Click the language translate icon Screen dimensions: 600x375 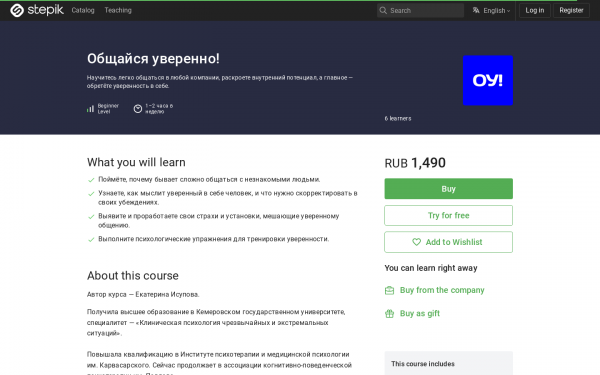point(476,10)
